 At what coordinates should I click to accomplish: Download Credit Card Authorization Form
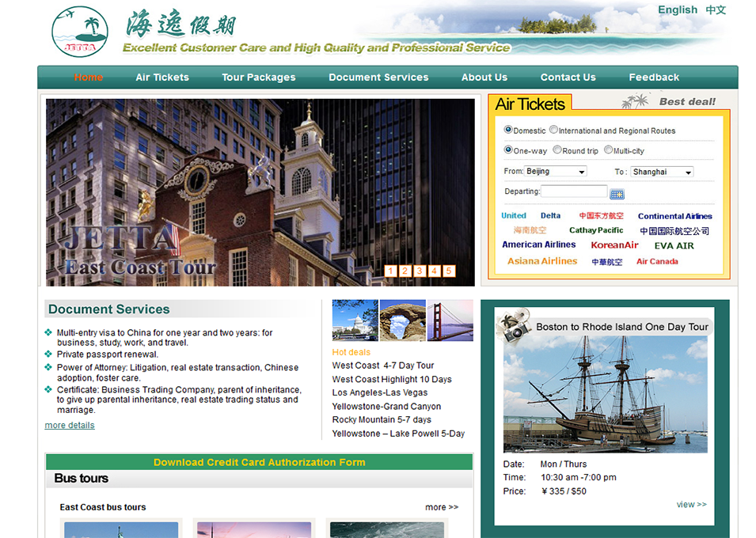[x=260, y=462]
